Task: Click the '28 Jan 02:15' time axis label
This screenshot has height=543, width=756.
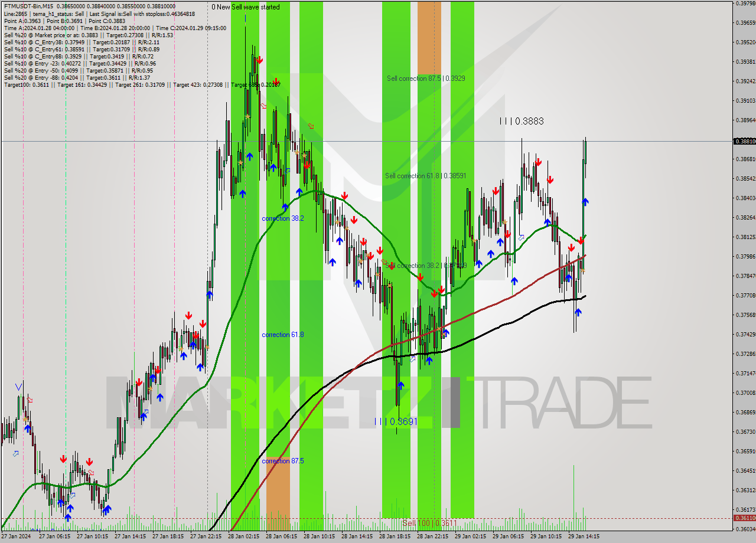Action: [243, 537]
